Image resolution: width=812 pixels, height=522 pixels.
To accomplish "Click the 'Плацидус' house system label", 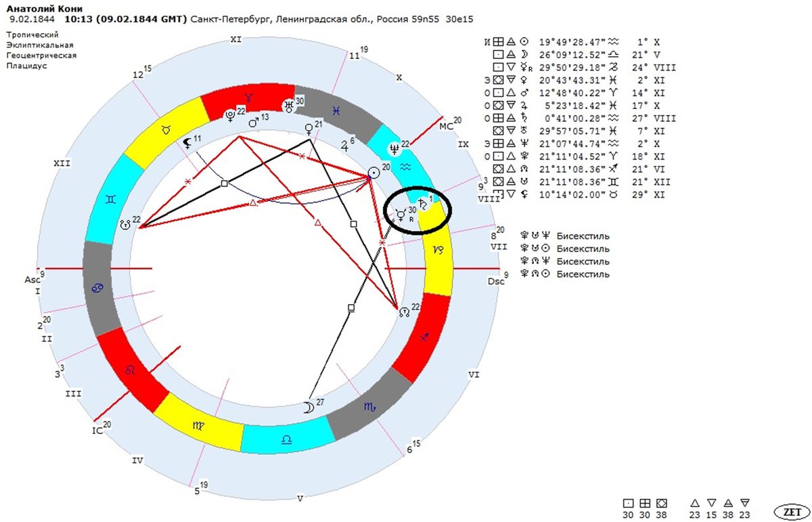I will click(x=27, y=66).
